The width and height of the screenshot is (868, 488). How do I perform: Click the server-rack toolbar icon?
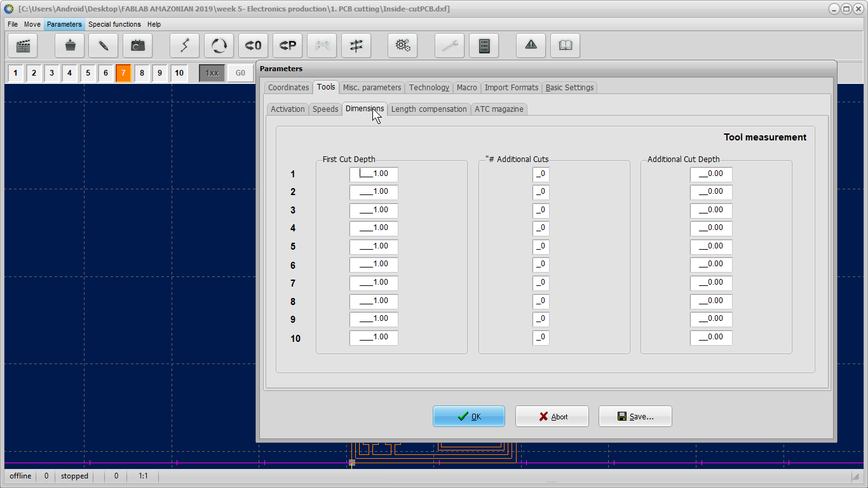tap(484, 46)
